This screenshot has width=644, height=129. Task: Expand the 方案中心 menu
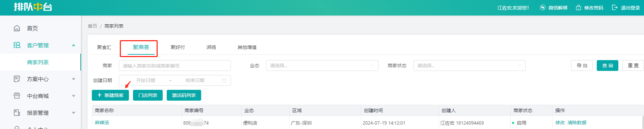74,79
